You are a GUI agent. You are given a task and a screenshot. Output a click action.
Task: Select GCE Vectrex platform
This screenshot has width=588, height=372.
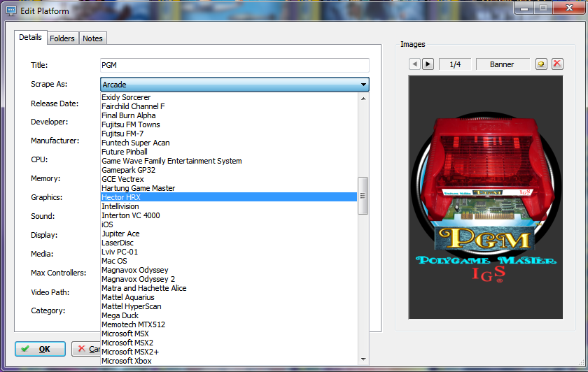pyautogui.click(x=229, y=179)
